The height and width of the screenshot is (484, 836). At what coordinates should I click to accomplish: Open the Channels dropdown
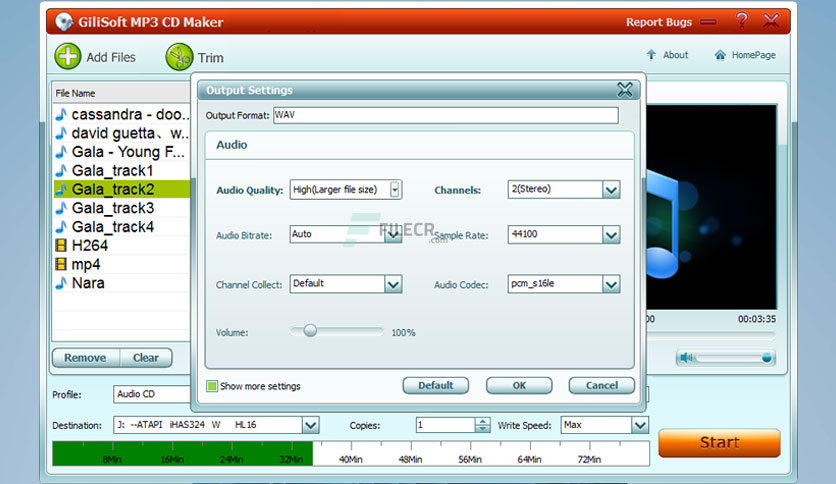pos(611,189)
